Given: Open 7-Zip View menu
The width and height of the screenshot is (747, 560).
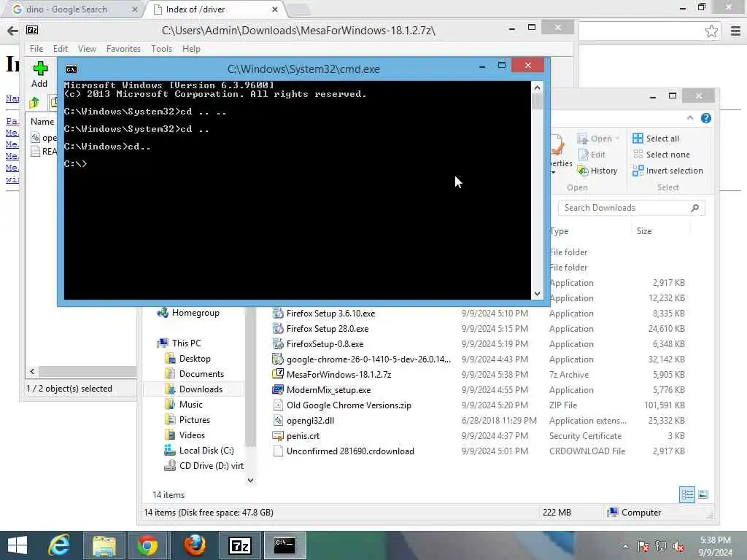Looking at the screenshot, I should pyautogui.click(x=88, y=49).
